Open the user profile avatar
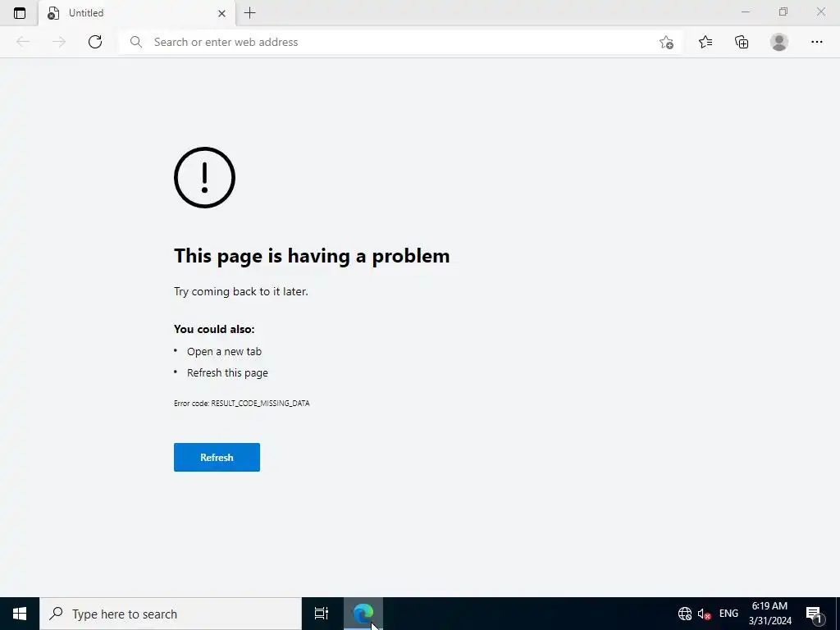The width and height of the screenshot is (840, 630). click(x=779, y=42)
